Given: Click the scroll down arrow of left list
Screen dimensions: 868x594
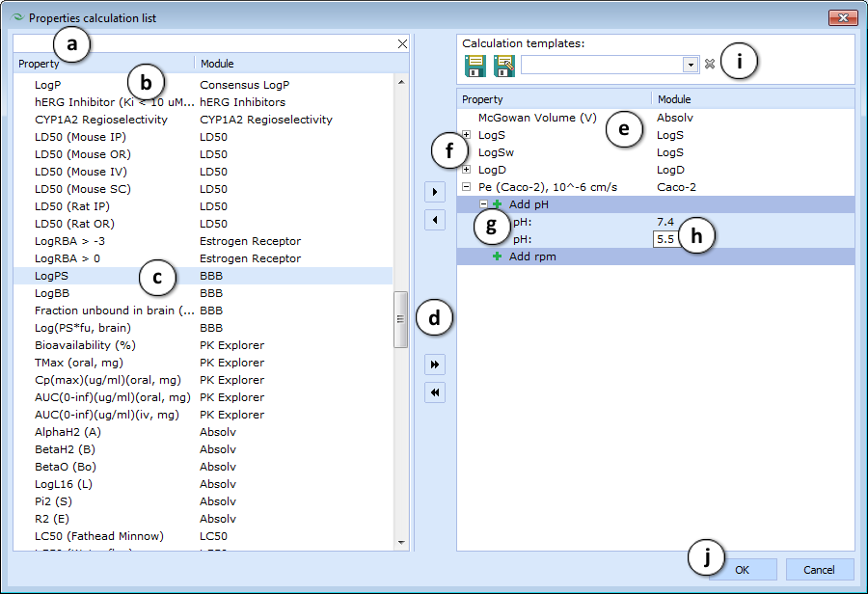Looking at the screenshot, I should pos(401,543).
